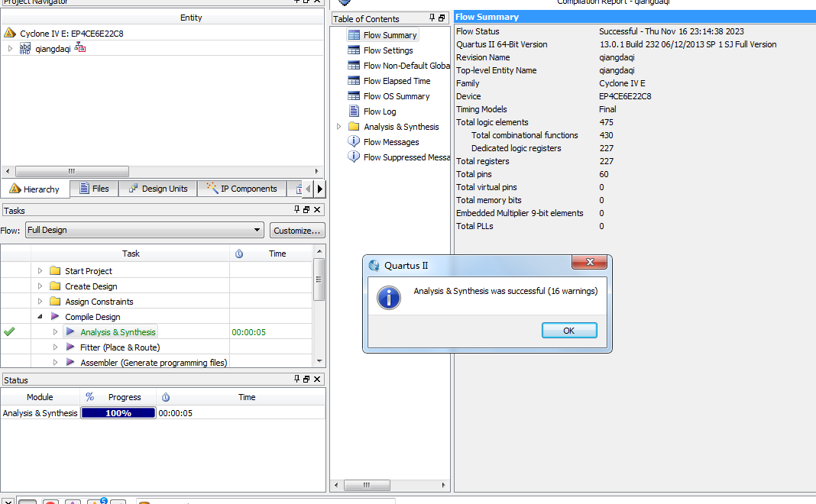Click OK in the Quartus II dialog

pos(568,331)
